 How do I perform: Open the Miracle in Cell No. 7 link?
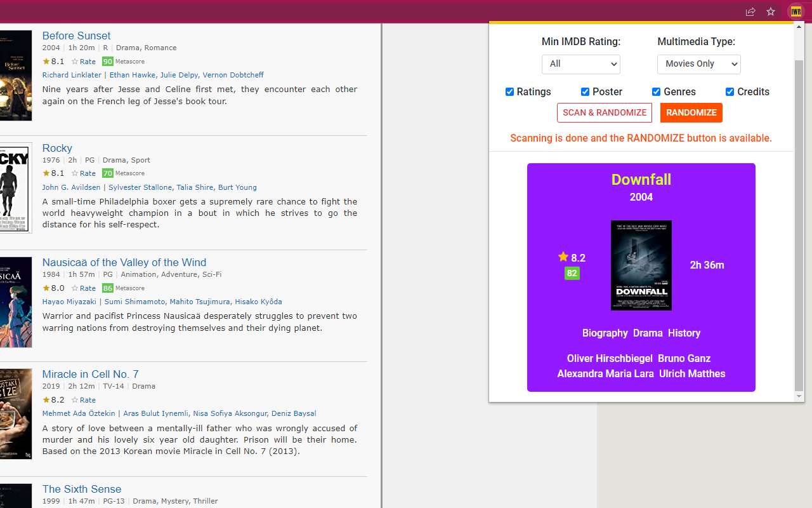coord(91,374)
